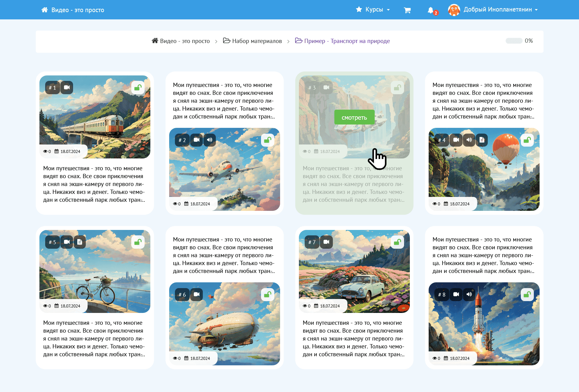Click the video camera icon on card #7

click(326, 242)
